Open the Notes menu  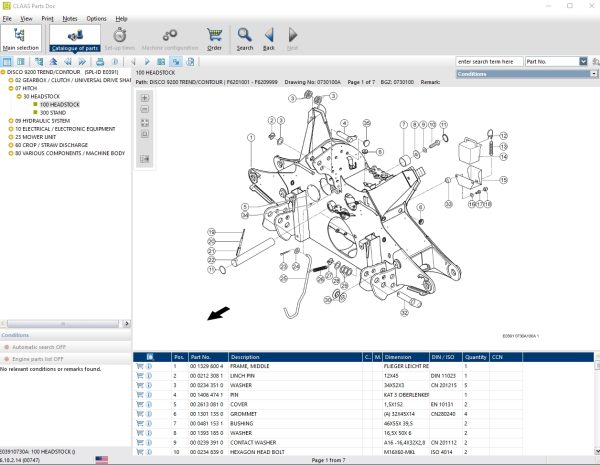click(70, 18)
